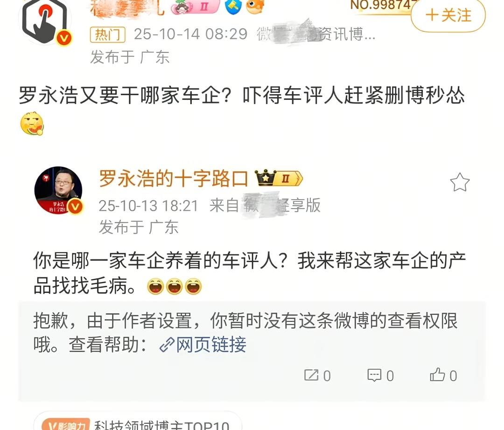Image resolution: width=504 pixels, height=430 pixels.
Task: Favorite the reposted weibo with star icon
Action: point(460,182)
